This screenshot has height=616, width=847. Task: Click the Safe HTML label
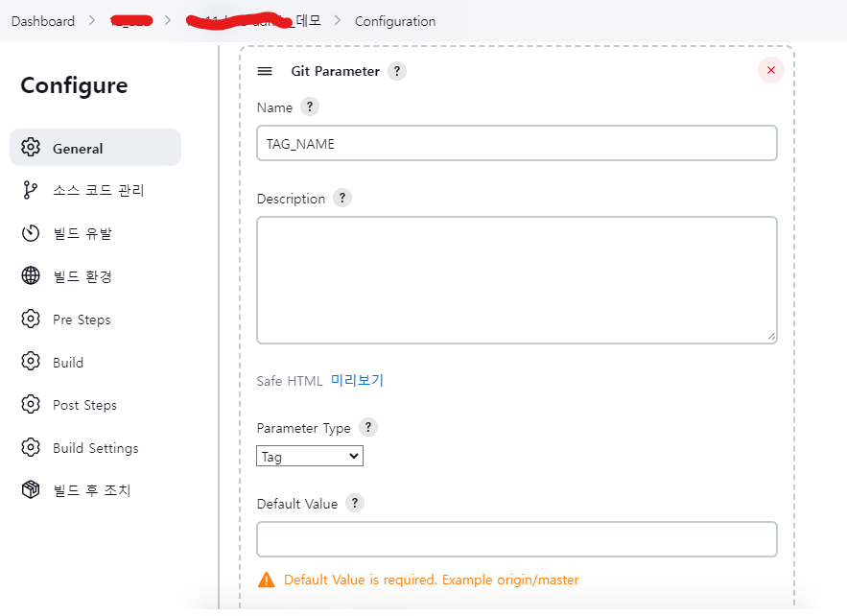click(290, 381)
